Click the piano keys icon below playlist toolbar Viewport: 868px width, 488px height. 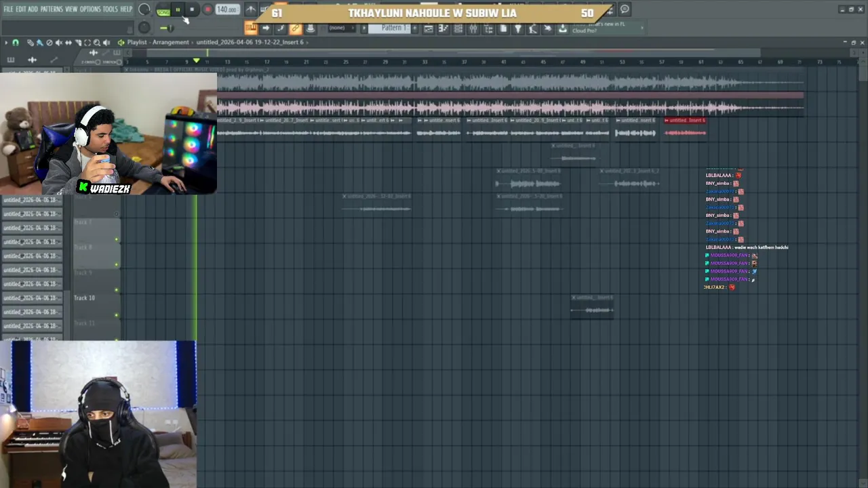pos(11,60)
